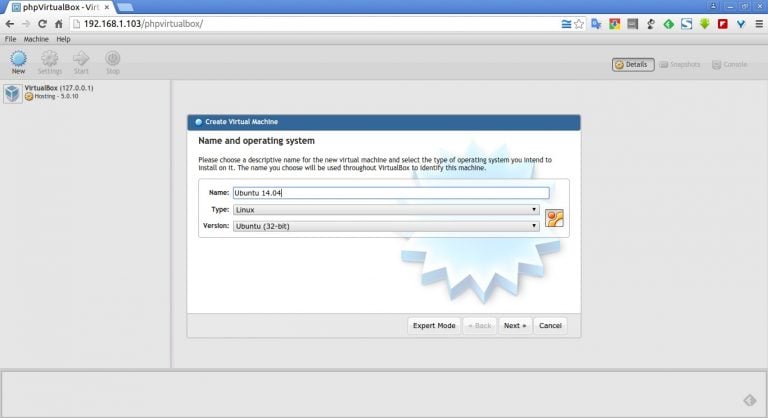Viewport: 768px width, 418px height.
Task: Open the Help menu
Action: (63, 39)
